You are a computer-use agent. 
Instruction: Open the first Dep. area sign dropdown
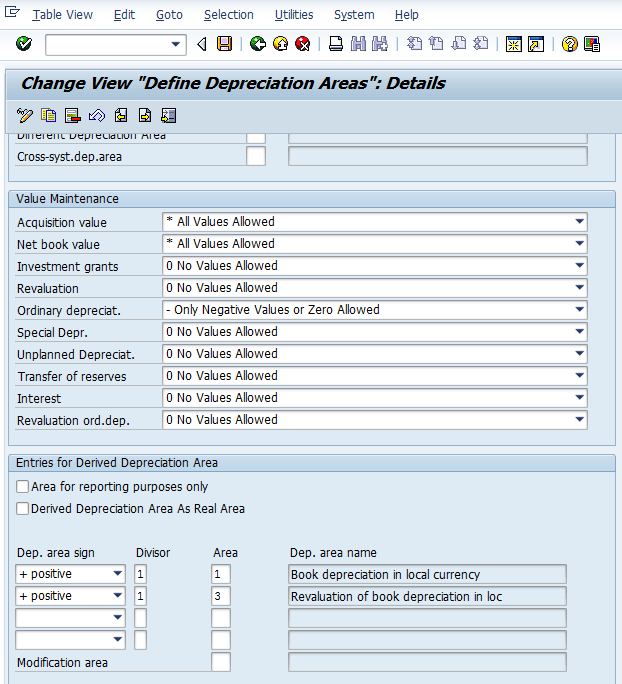tap(118, 574)
